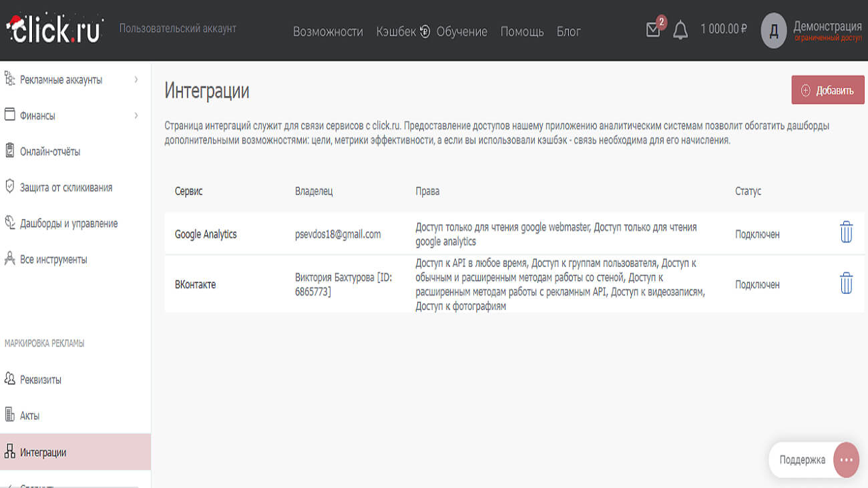Click the click.ru logo
The height and width of the screenshot is (488, 868).
point(53,30)
